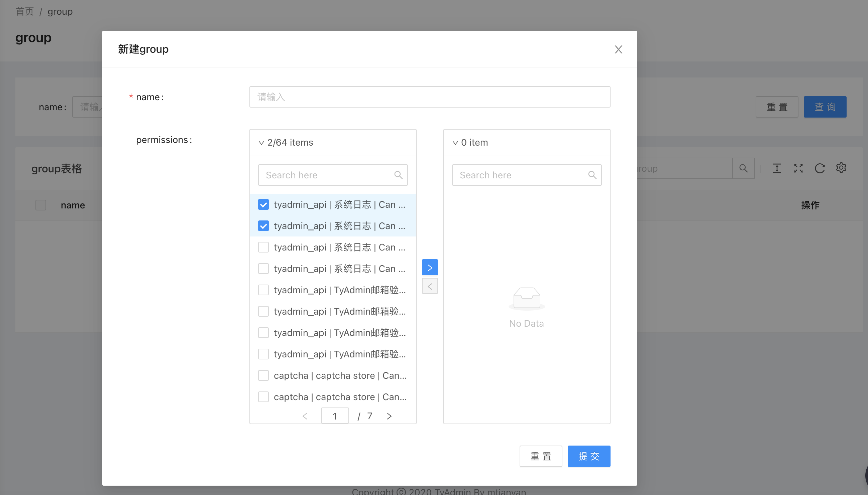The height and width of the screenshot is (495, 868).
Task: Click search icon in left permissions list
Action: coord(398,175)
